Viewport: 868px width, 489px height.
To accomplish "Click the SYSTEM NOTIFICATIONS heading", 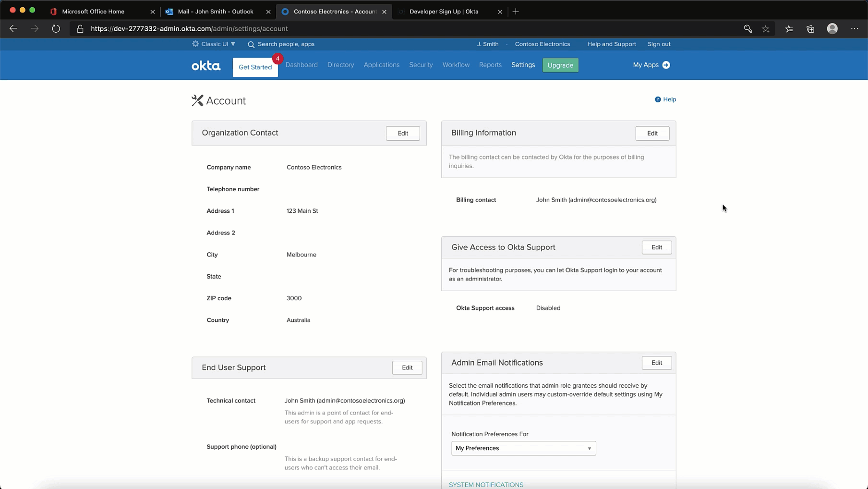I will click(x=486, y=485).
